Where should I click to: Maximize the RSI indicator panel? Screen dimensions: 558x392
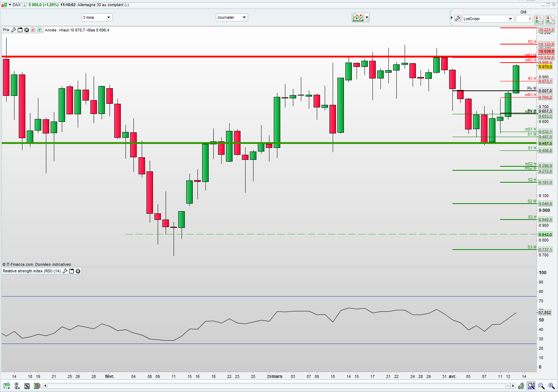click(x=72, y=271)
